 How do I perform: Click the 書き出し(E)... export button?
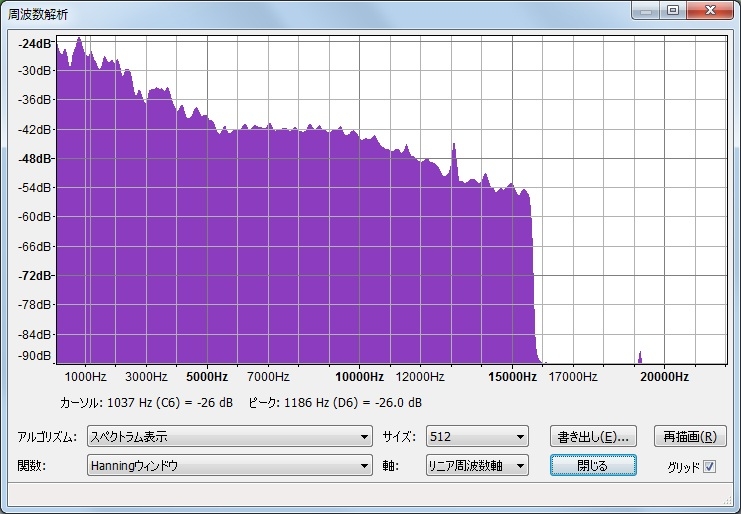(x=593, y=437)
